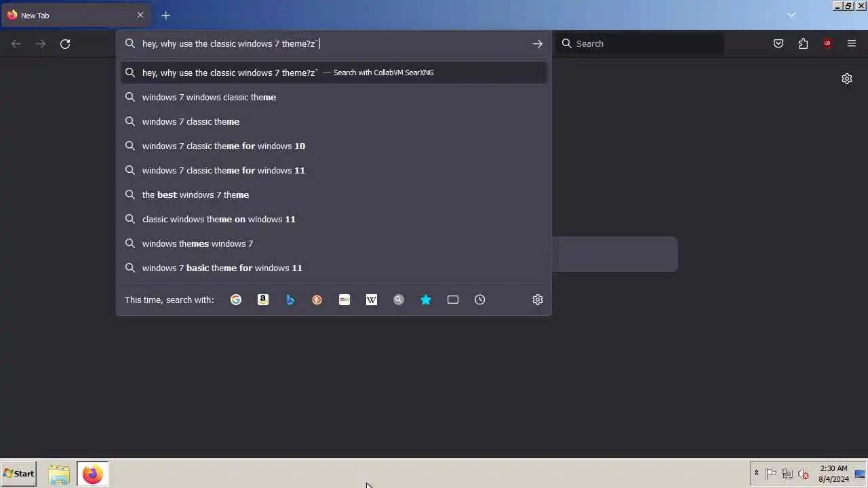Click the go arrow in address bar
868x488 pixels.
[538, 44]
